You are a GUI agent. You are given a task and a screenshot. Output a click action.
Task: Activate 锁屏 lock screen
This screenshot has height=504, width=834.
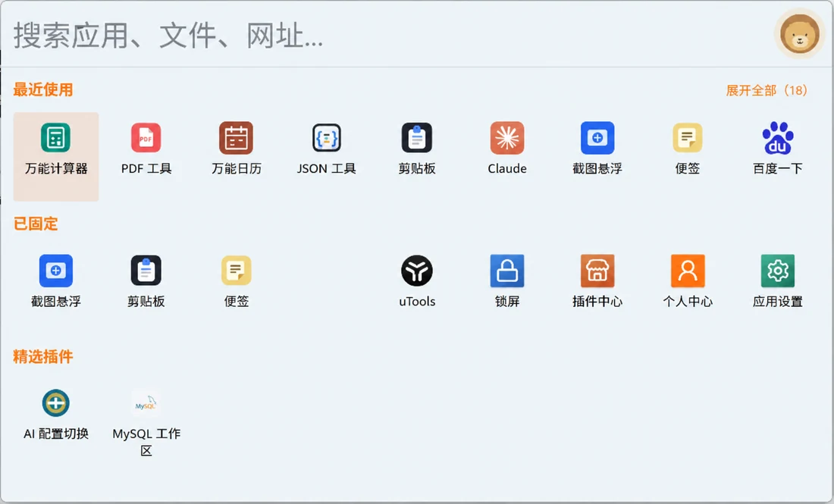tap(507, 281)
